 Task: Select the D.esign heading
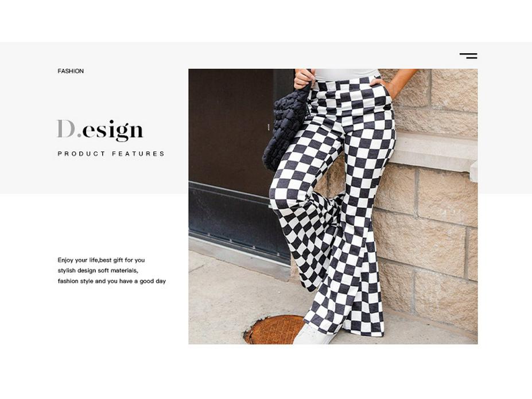(x=100, y=130)
